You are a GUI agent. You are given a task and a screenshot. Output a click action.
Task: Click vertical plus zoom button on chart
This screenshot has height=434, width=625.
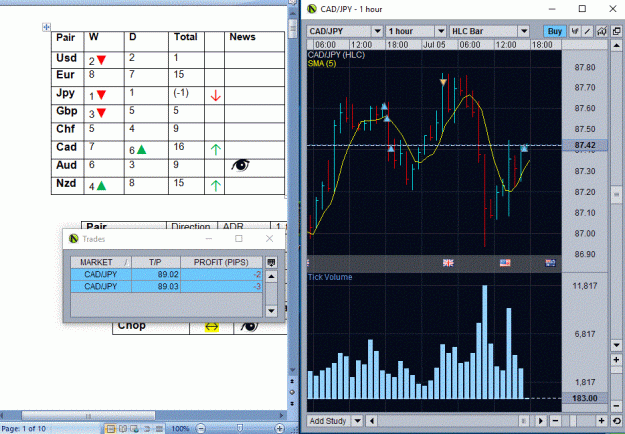[616, 360]
